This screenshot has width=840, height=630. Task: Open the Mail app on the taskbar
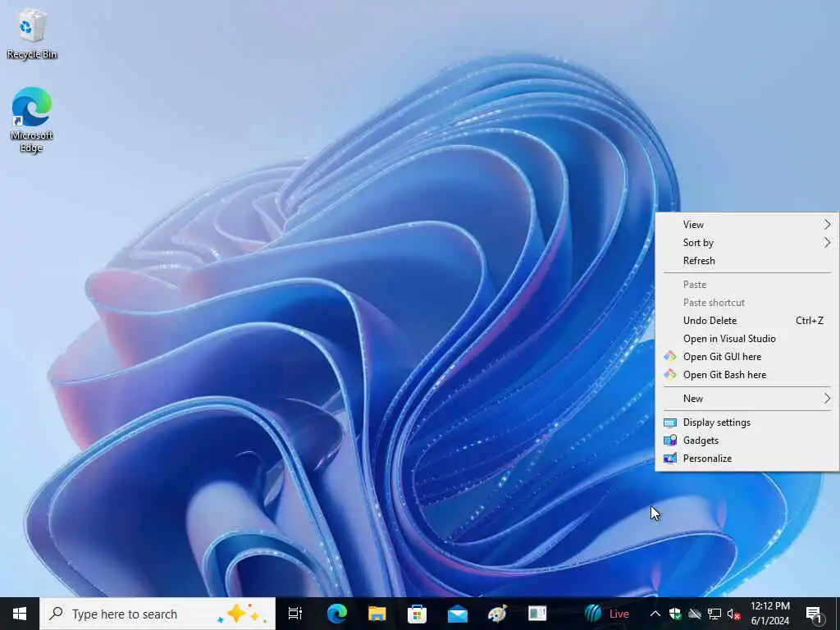click(458, 614)
